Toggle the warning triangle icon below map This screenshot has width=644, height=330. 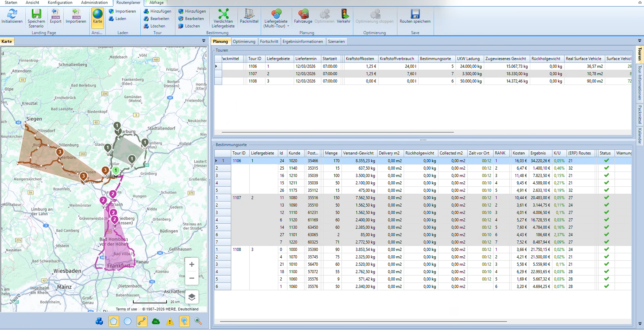coord(170,321)
